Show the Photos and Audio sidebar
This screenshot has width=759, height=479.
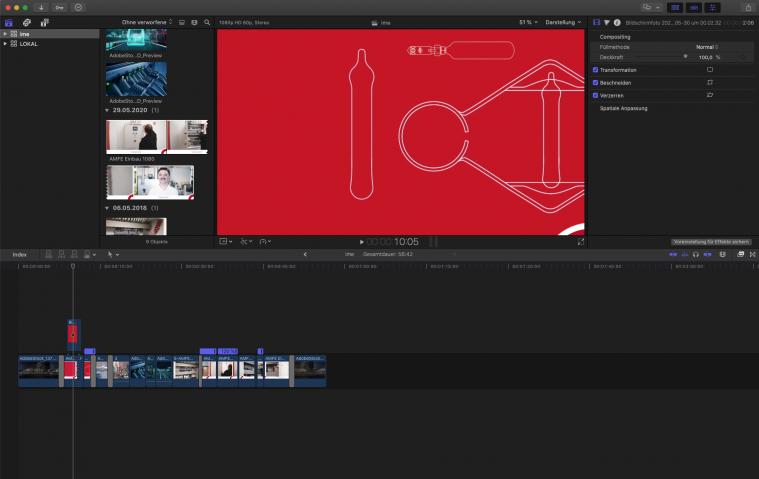(x=27, y=22)
